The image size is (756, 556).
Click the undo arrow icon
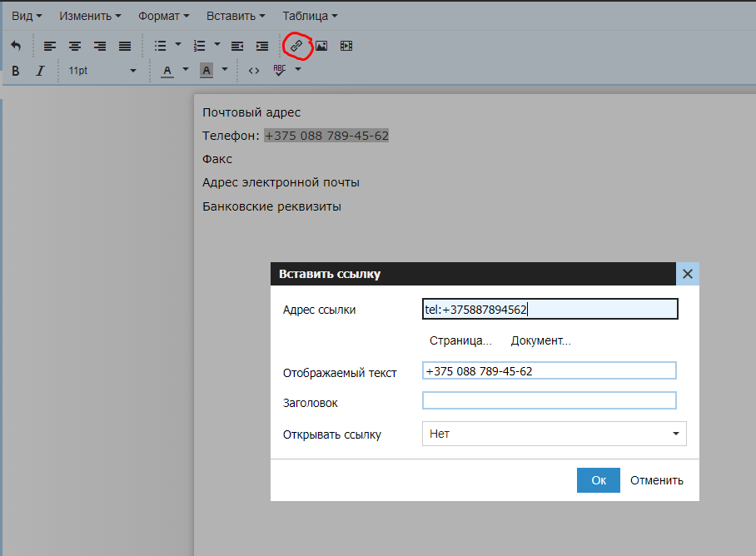[x=16, y=46]
